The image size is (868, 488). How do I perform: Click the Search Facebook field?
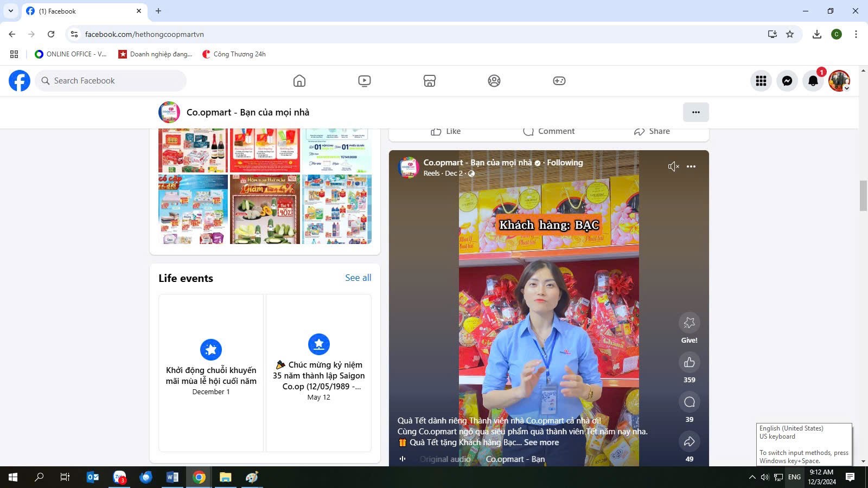click(x=111, y=81)
